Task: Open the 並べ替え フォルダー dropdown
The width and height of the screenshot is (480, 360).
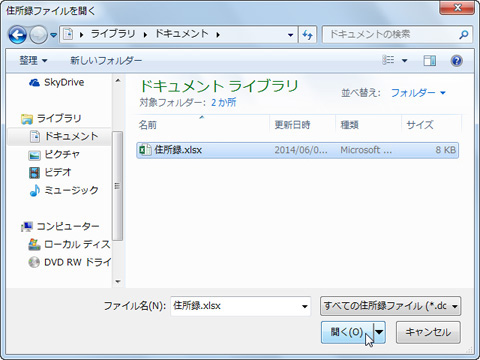Action: point(418,93)
